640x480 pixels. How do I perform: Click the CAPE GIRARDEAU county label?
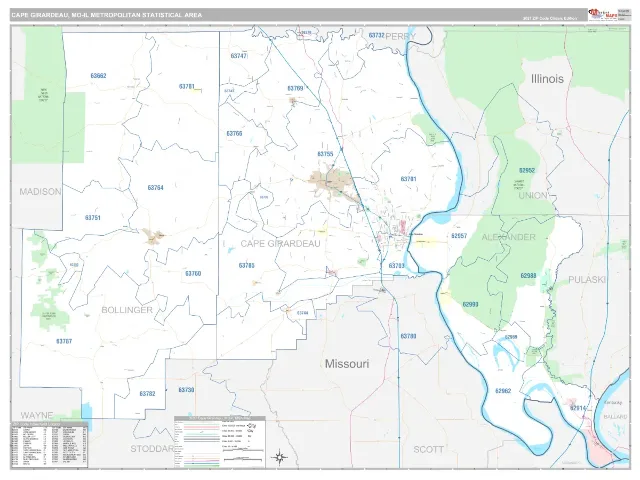click(280, 244)
